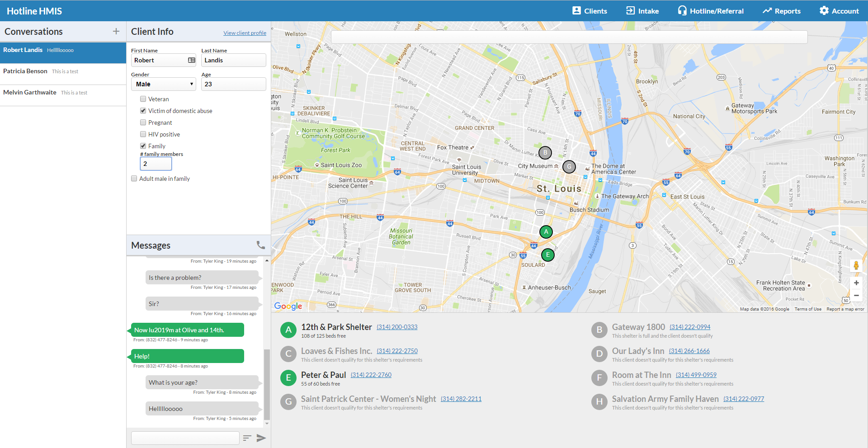Click the Age field
This screenshot has height=448, width=868.
coord(234,84)
